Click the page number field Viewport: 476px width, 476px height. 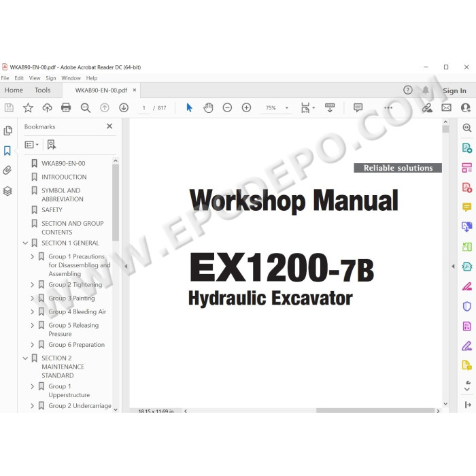click(144, 107)
